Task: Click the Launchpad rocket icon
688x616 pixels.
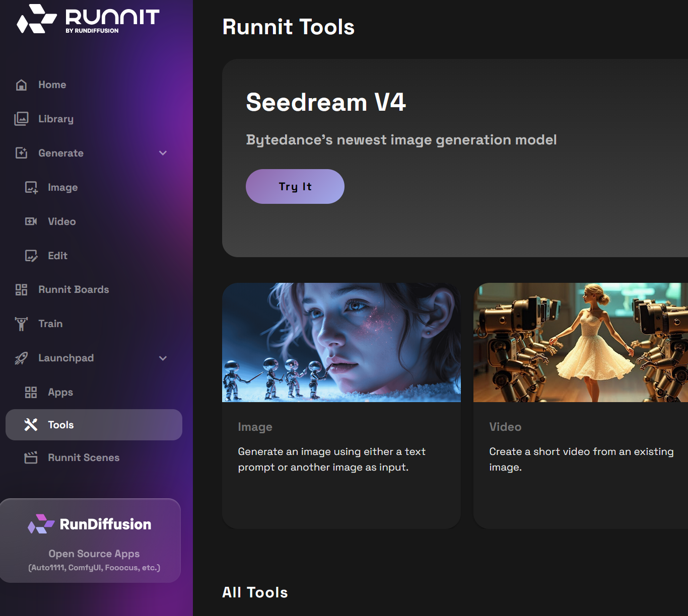Action: tap(21, 358)
